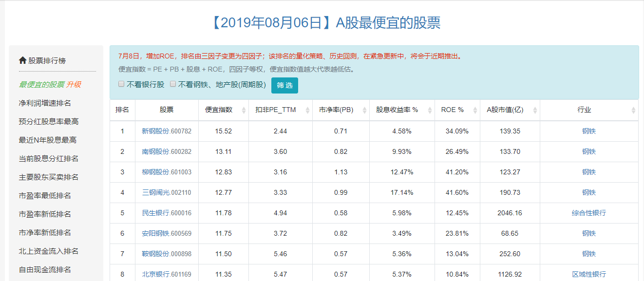Image resolution: width=644 pixels, height=281 pixels.
Task: Open 最便宜的股票 升级 in sidebar
Action: coord(50,84)
